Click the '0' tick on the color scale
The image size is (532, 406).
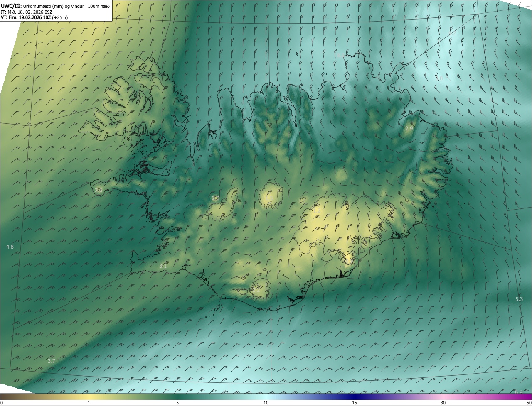[1, 403]
